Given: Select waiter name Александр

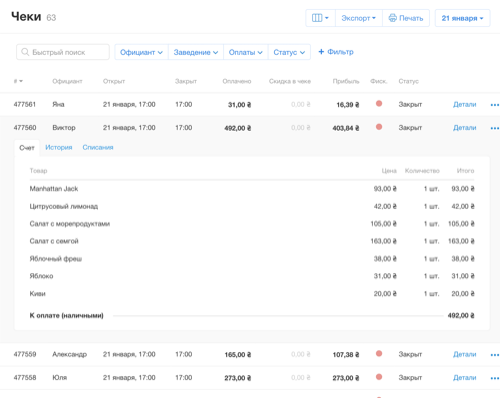Looking at the screenshot, I should [x=69, y=354].
